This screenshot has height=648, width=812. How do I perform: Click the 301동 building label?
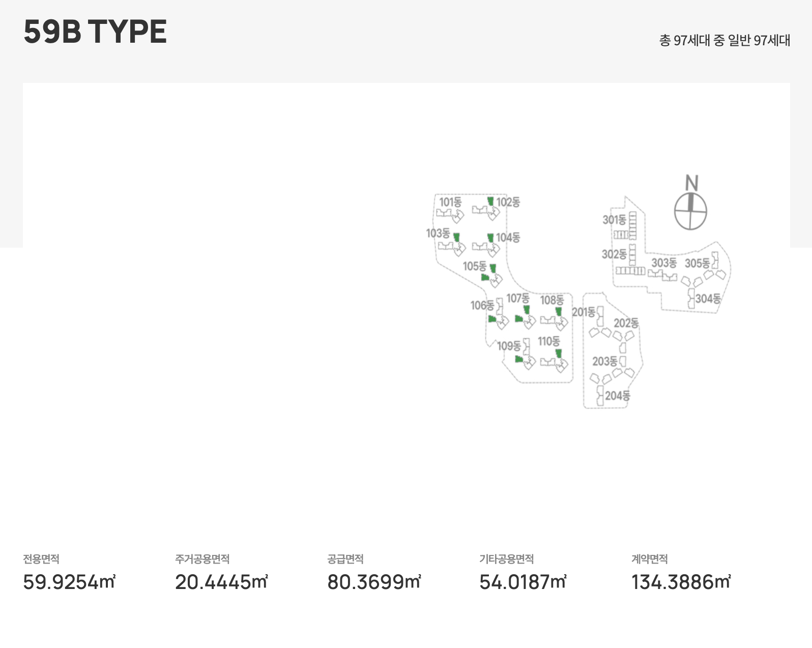(x=614, y=220)
